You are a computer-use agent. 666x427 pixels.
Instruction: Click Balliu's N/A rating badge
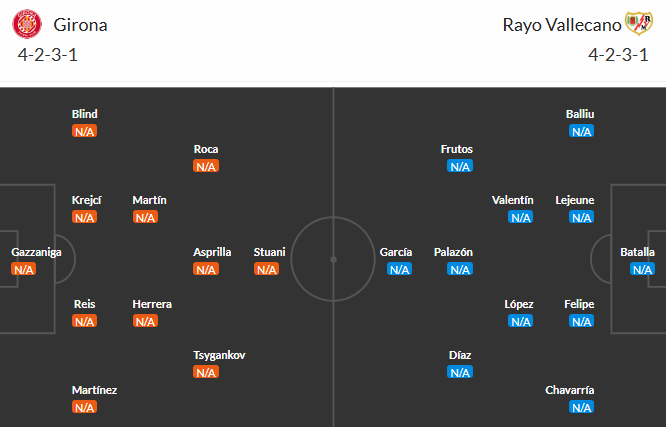(581, 131)
